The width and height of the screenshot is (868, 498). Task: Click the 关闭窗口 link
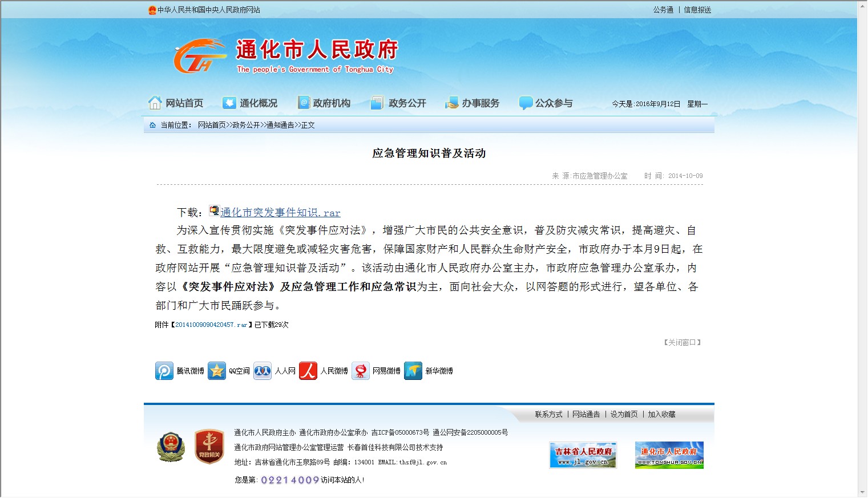(683, 343)
